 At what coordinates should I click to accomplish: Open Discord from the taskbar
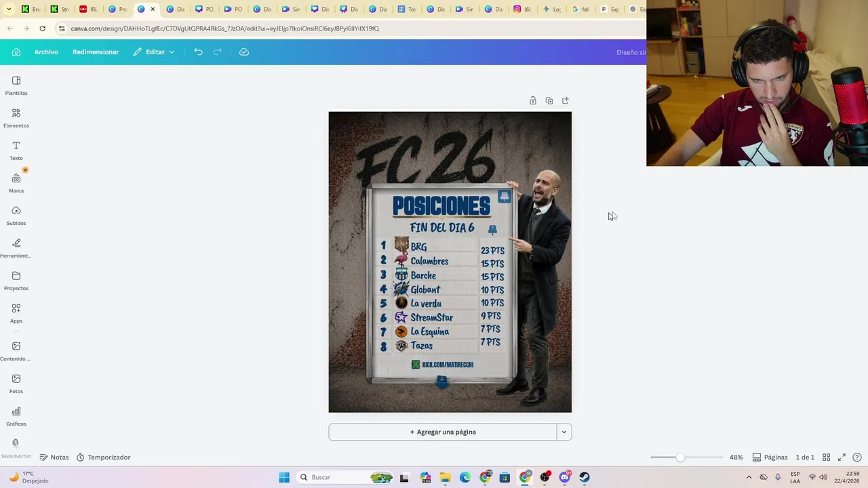(x=565, y=477)
